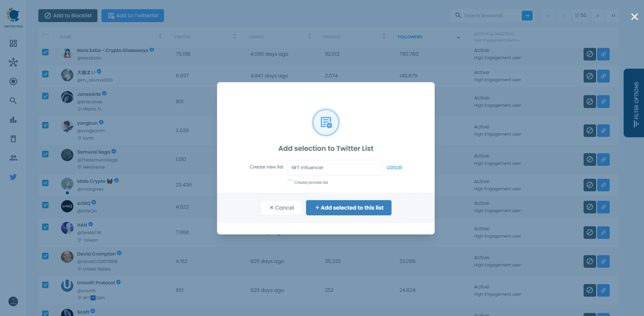This screenshot has height=316, width=644.
Task: Click the cancel link beside list name
Action: (x=394, y=167)
